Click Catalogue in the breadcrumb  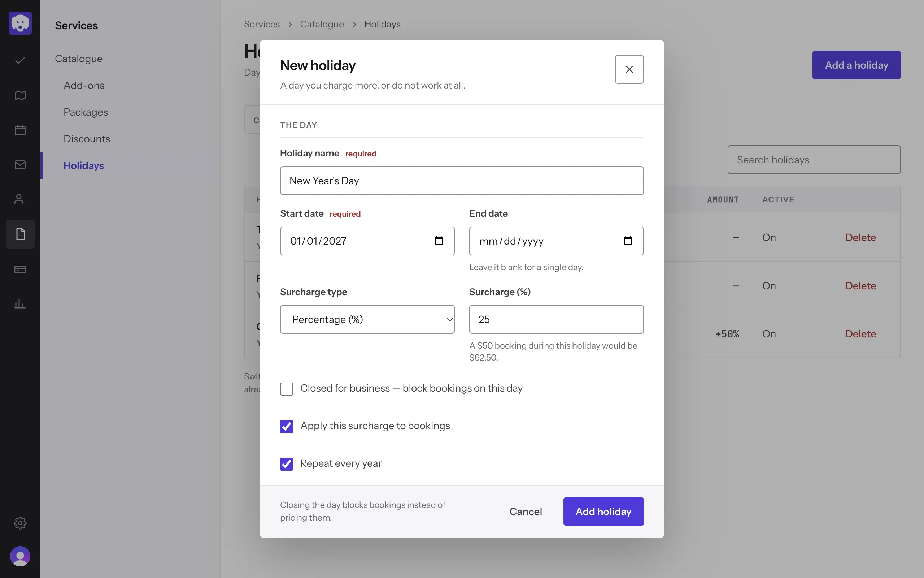(x=322, y=24)
